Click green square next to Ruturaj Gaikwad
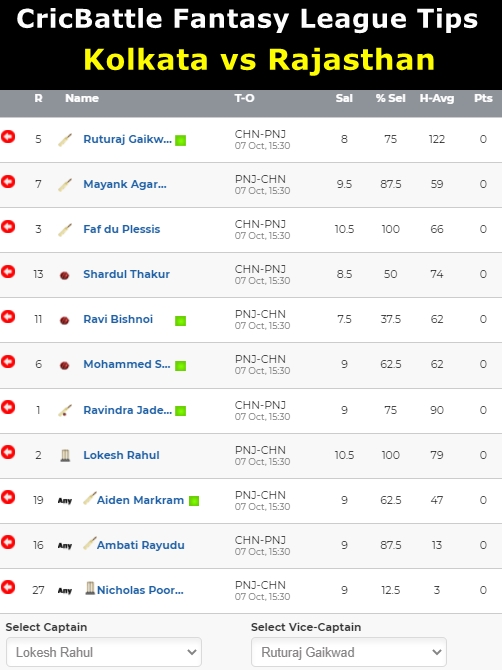The height and width of the screenshot is (670, 502). pyautogui.click(x=181, y=140)
